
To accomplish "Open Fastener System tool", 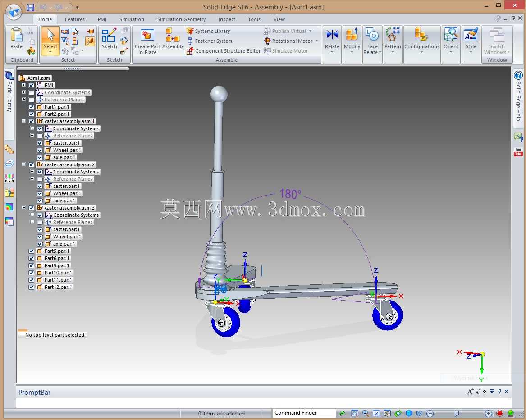I will coord(209,41).
